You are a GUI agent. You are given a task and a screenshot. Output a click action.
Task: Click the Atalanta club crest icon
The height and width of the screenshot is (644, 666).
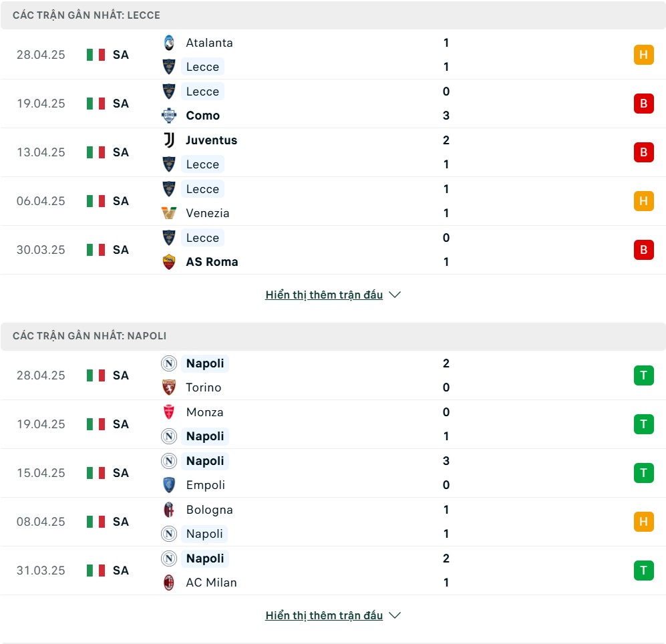point(169,43)
